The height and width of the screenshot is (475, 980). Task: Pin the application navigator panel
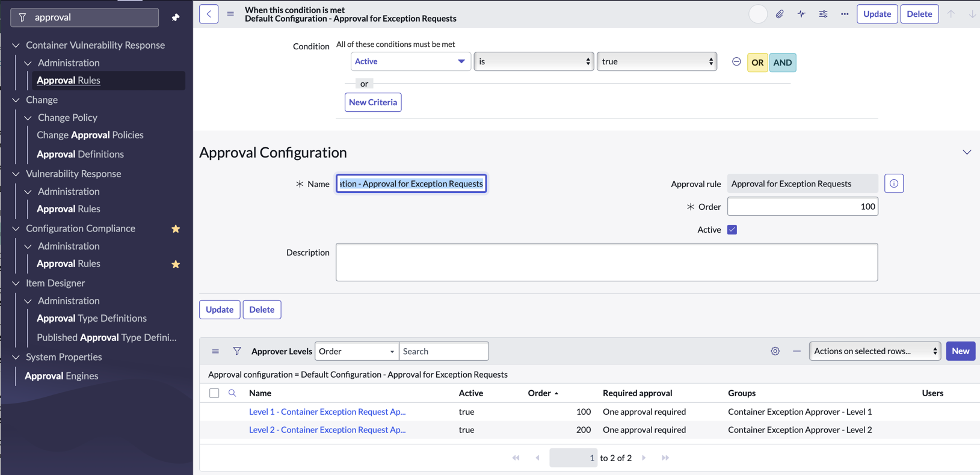176,17
